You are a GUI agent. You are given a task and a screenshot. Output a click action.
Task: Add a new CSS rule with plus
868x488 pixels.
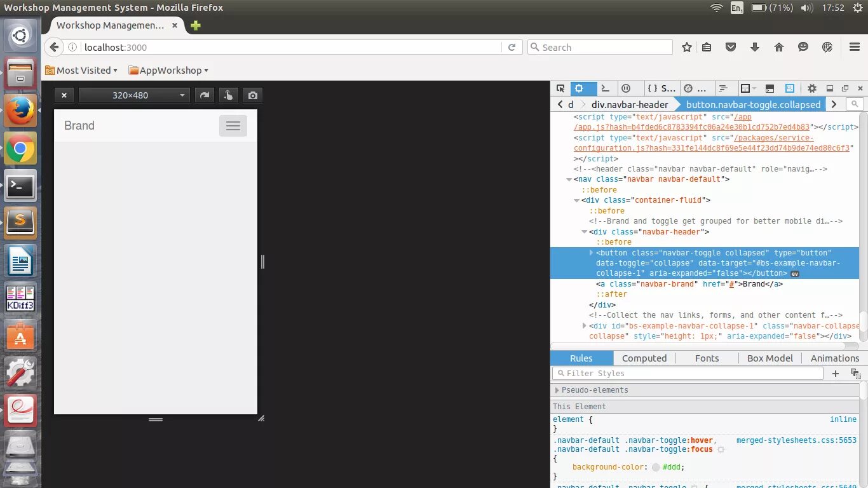tap(836, 374)
